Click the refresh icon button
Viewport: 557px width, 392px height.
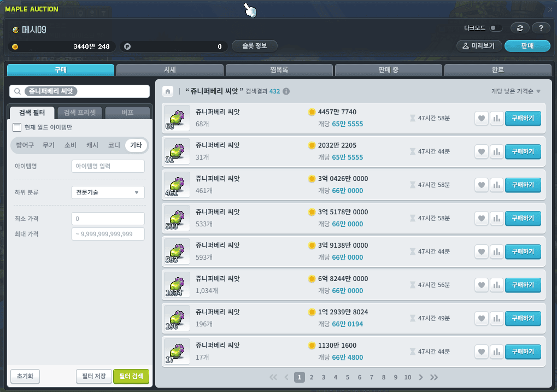click(x=520, y=28)
